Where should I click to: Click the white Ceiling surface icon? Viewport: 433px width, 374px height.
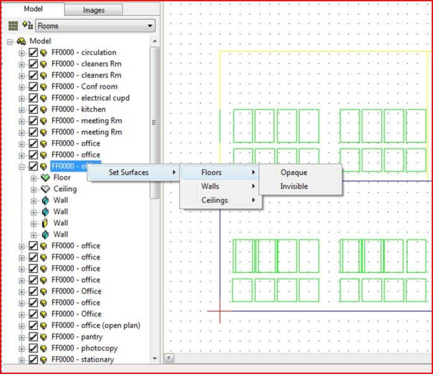pyautogui.click(x=45, y=189)
